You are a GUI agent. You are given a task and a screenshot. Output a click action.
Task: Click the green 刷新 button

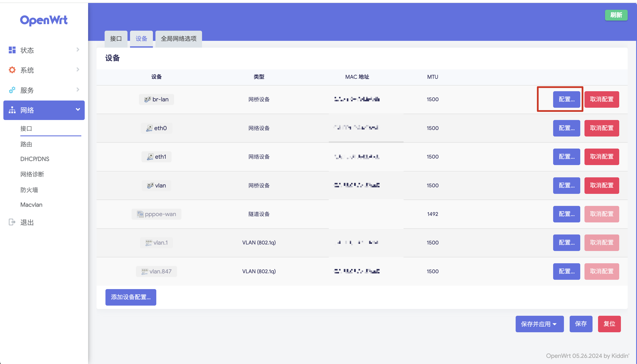616,15
